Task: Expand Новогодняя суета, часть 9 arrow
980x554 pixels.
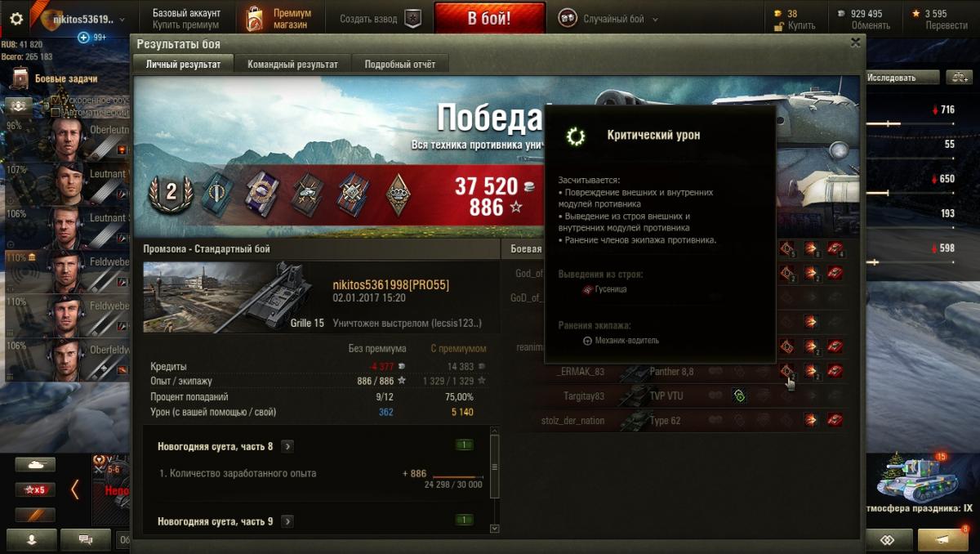Action: (x=287, y=520)
